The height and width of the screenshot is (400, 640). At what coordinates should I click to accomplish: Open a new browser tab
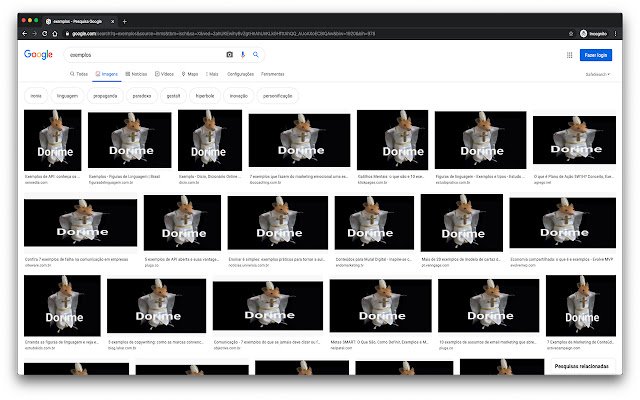(x=124, y=21)
